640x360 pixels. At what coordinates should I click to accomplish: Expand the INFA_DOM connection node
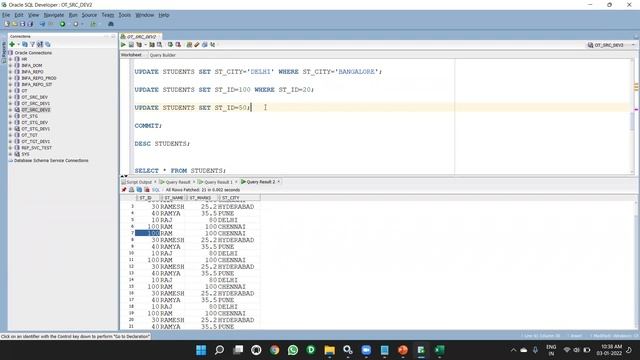click(x=11, y=65)
